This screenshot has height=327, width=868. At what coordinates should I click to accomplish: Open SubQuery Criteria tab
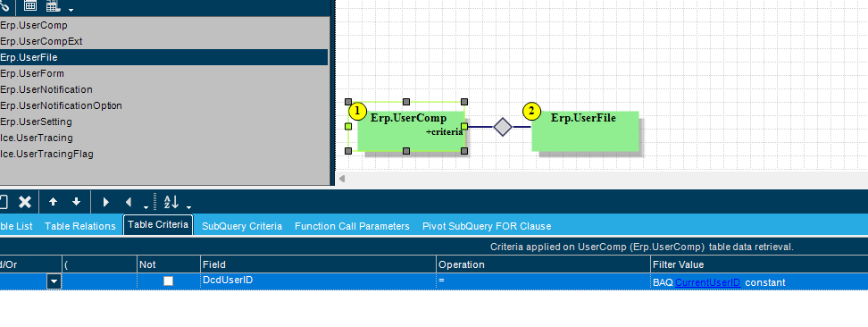tap(242, 226)
